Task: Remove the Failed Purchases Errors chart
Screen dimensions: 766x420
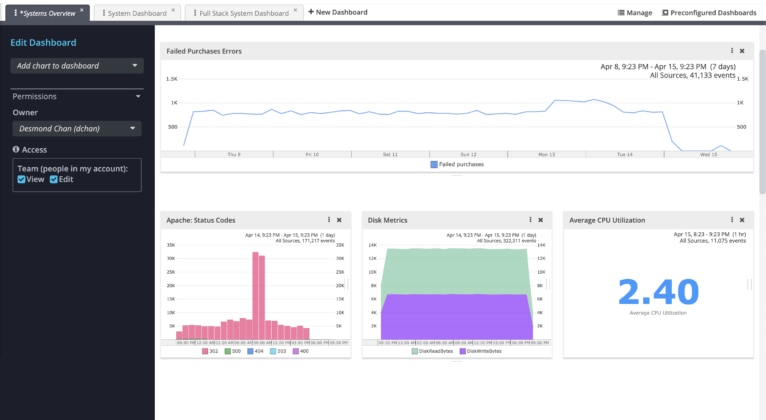Action: click(x=742, y=50)
